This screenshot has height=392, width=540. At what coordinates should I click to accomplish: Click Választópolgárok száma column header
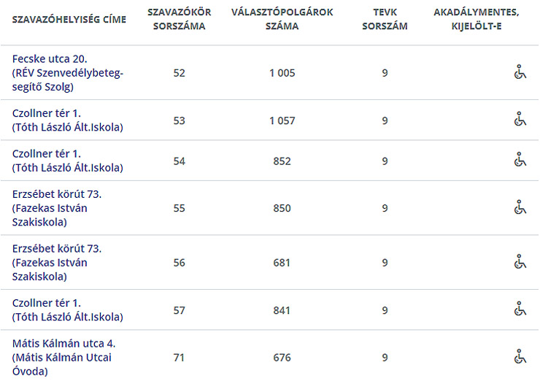(281, 20)
